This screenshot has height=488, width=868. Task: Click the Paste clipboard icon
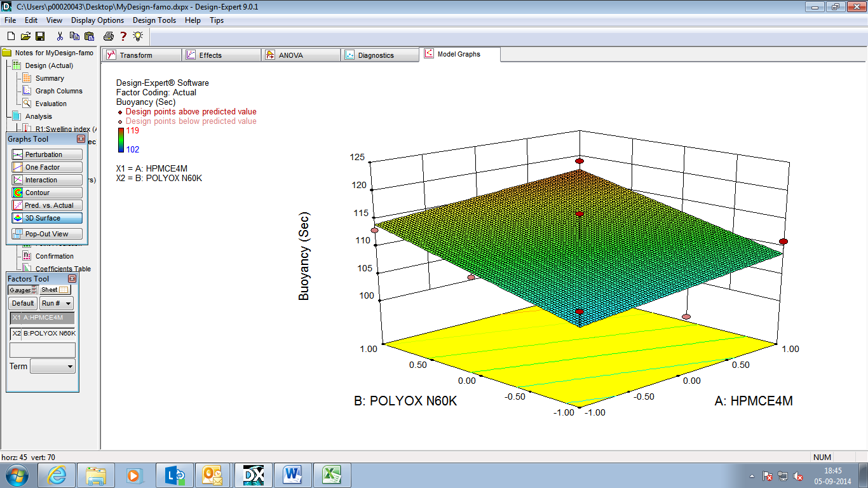click(x=89, y=36)
